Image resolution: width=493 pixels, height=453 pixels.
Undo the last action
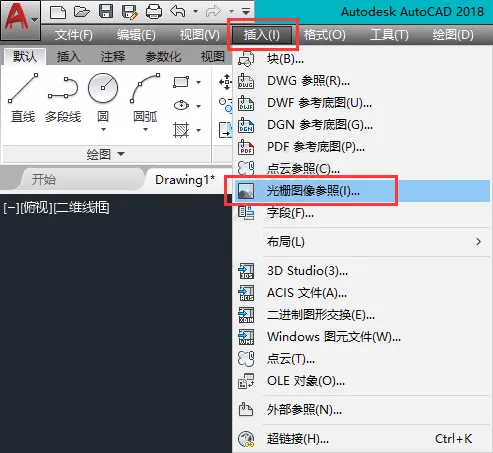178,12
